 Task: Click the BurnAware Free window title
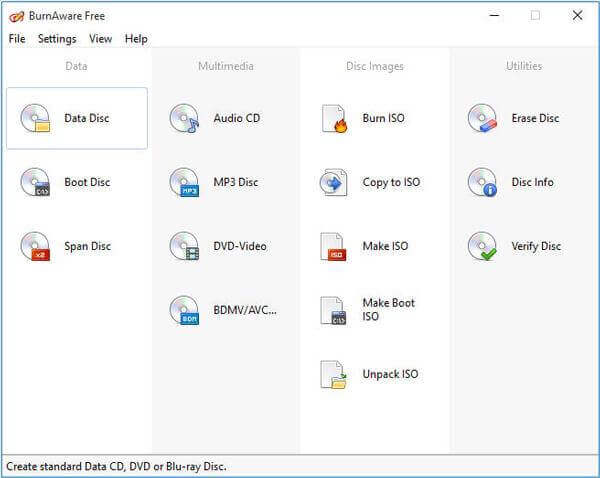[67, 16]
